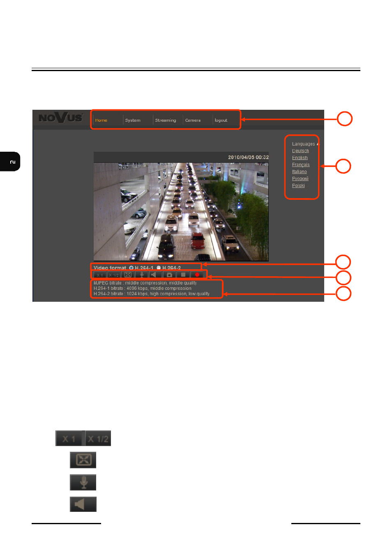
Task: Take snapshot with the camera icon
Action: point(169,275)
